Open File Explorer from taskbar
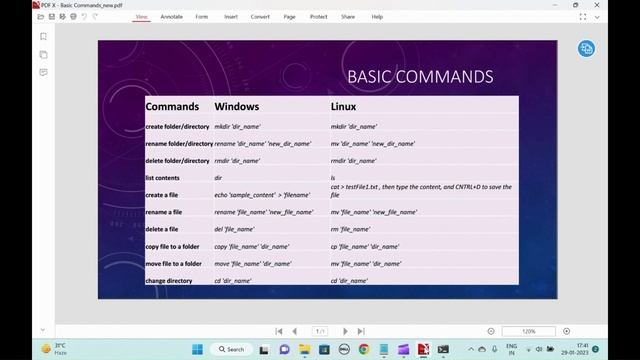 tap(304, 349)
